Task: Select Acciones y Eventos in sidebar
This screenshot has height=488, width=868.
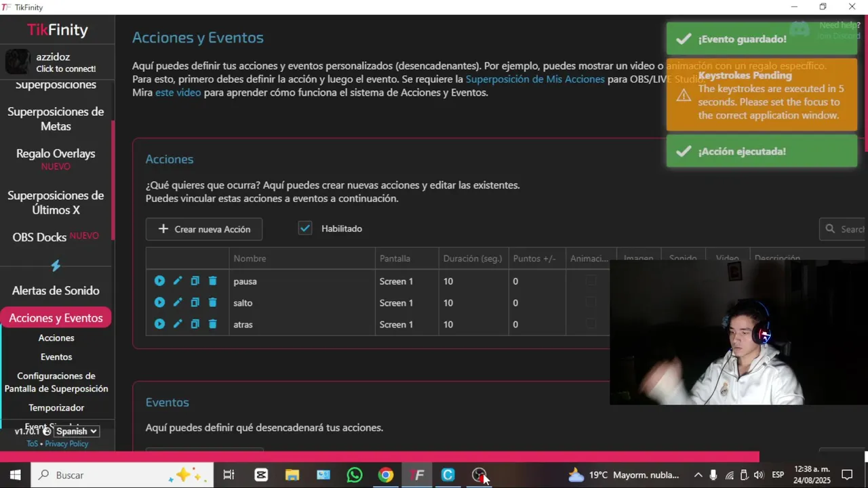Action: tap(56, 318)
